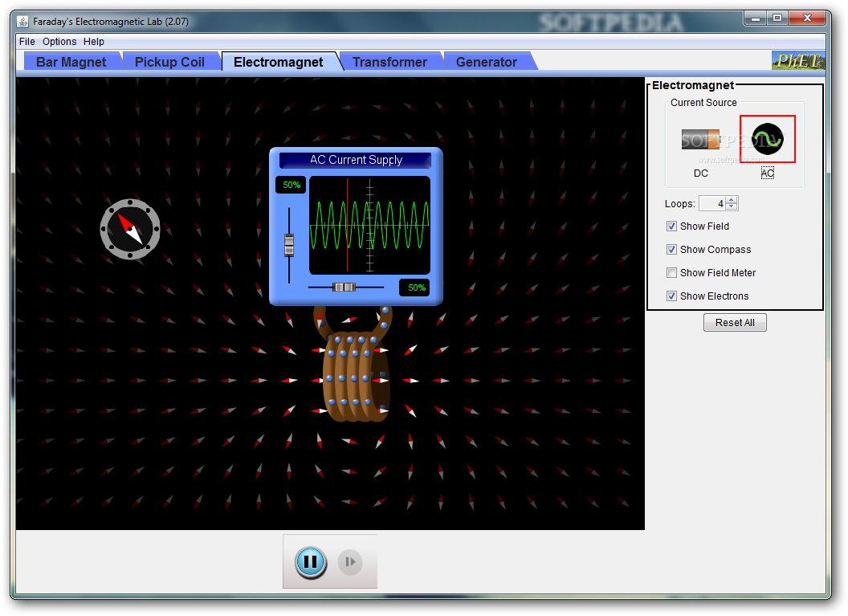Click the electromagnet wire coil
Viewport: 848px width, 616px height.
click(356, 376)
